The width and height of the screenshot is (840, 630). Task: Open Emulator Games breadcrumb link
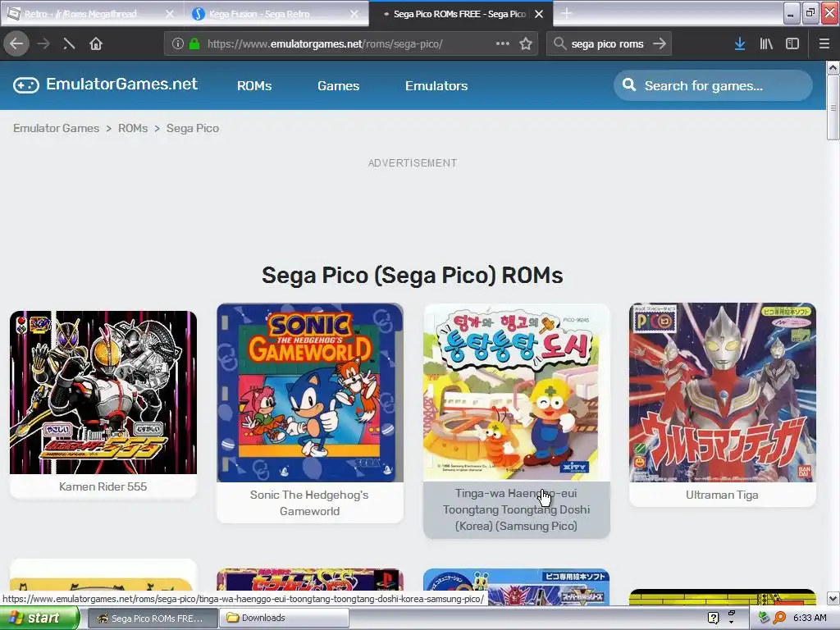[57, 128]
